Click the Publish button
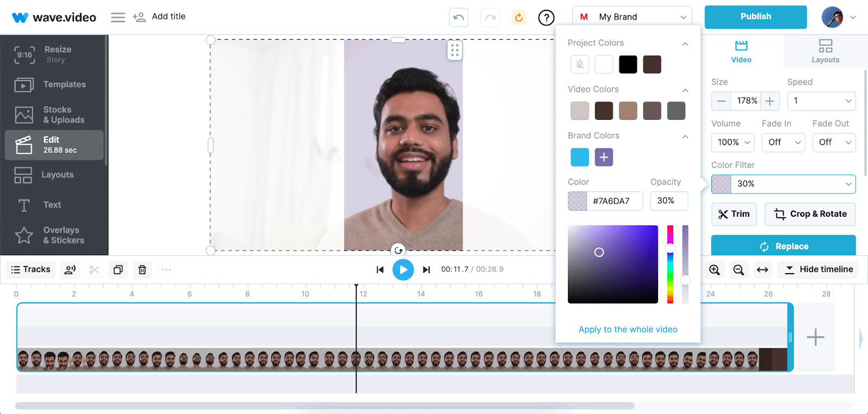The height and width of the screenshot is (414, 868). tap(755, 17)
